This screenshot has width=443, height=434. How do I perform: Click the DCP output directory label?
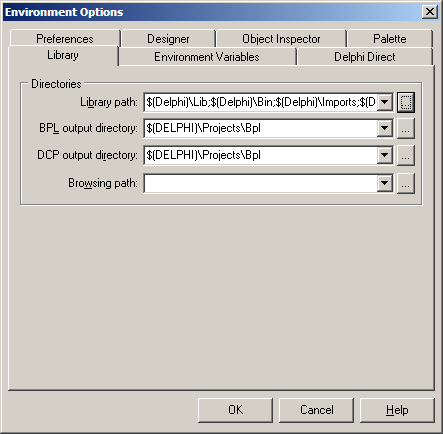pos(87,155)
